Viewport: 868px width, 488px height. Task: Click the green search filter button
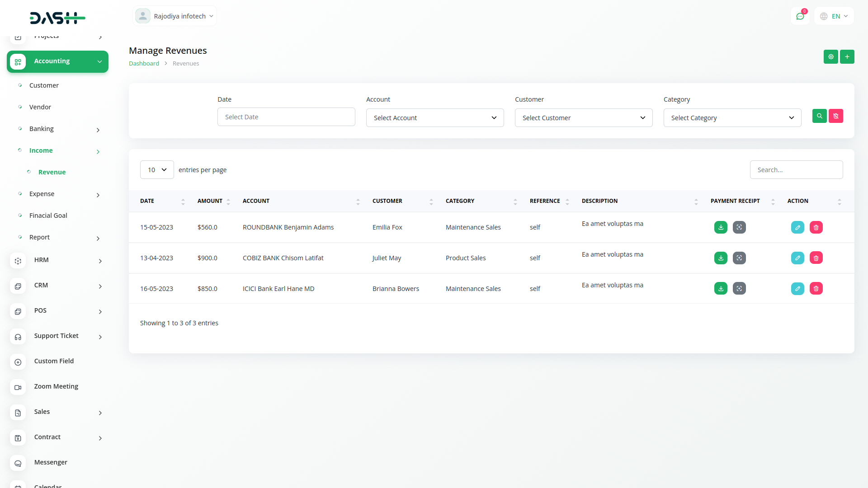coord(819,116)
